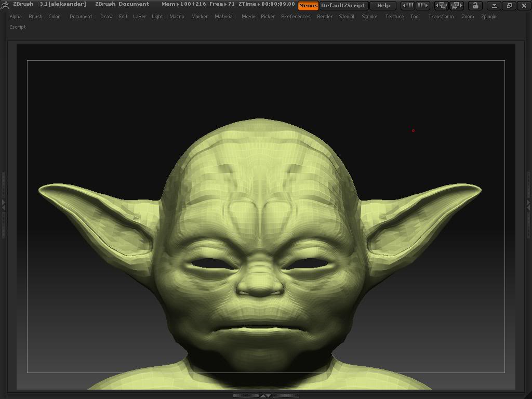
Task: Open the Zplugin menu
Action: pyautogui.click(x=488, y=16)
